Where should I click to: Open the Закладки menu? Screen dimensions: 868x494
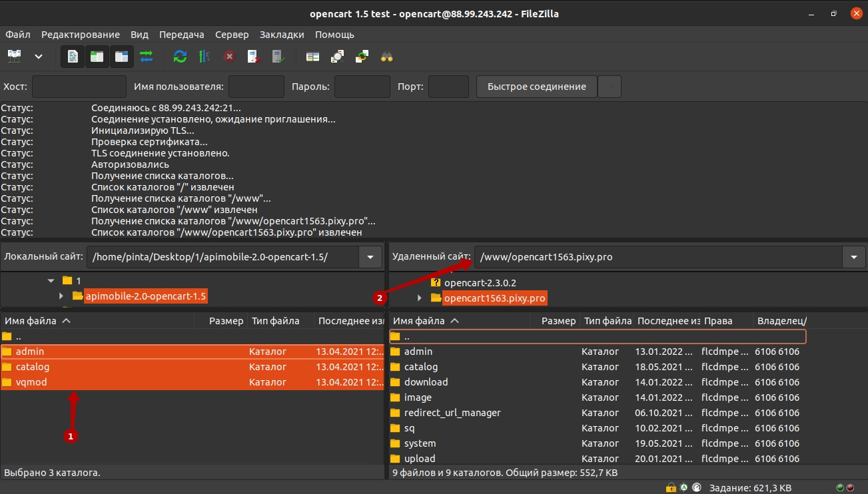(x=281, y=35)
